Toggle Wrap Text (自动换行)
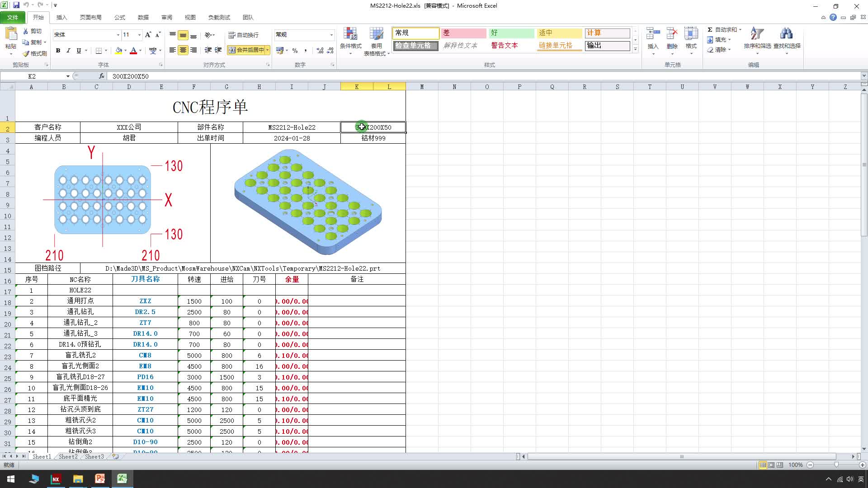 [x=243, y=35]
